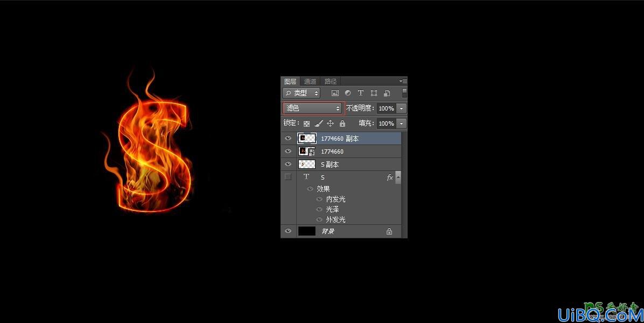Image resolution: width=644 pixels, height=323 pixels.
Task: Filter layers by smart object icon
Action: tap(387, 93)
